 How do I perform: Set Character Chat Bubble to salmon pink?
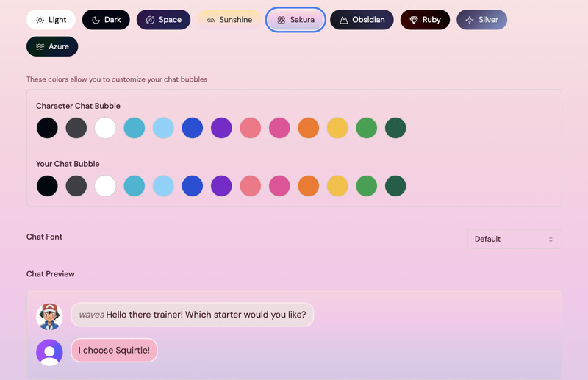(251, 128)
